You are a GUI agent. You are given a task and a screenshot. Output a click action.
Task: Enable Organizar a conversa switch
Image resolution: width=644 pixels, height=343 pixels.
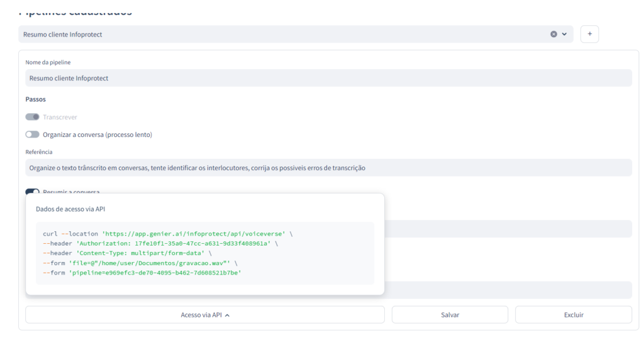pos(32,134)
